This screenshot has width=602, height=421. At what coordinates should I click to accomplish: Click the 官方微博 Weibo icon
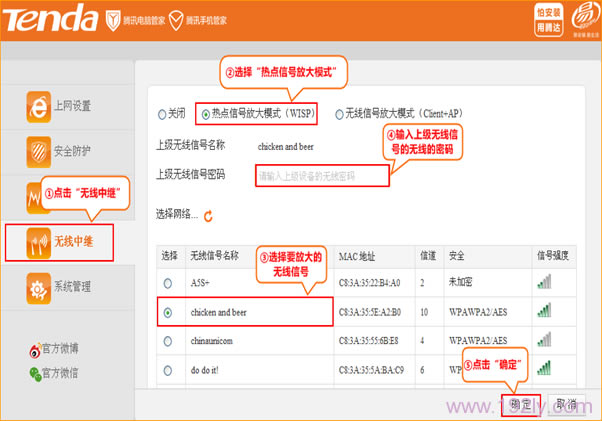(x=38, y=350)
